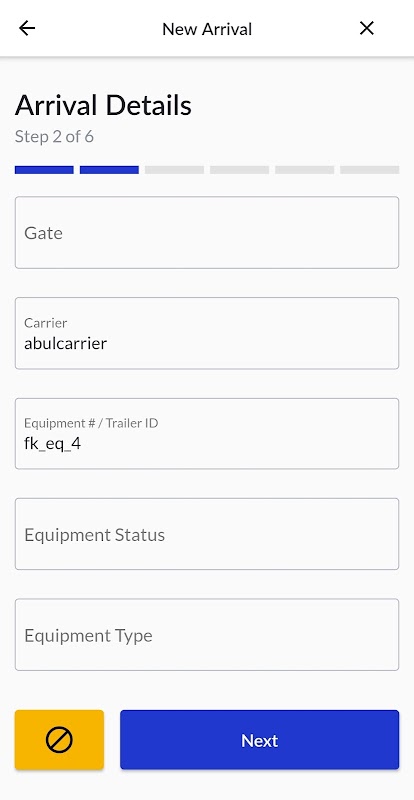This screenshot has height=800, width=414.
Task: Click the second blue progress segment
Action: tap(109, 170)
